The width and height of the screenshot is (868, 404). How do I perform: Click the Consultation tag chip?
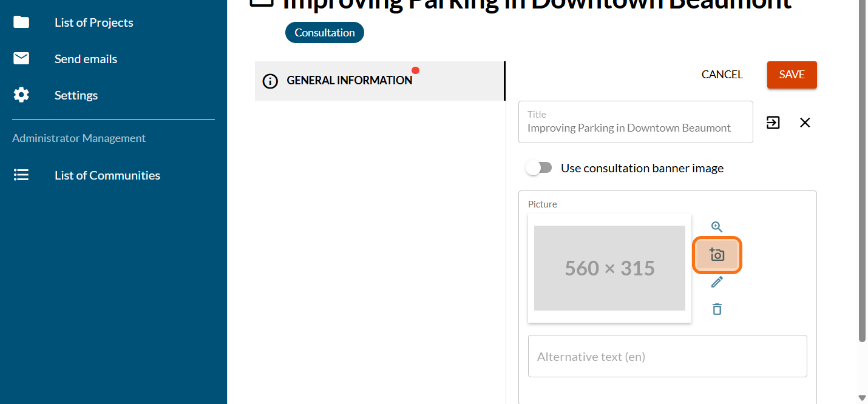(325, 33)
